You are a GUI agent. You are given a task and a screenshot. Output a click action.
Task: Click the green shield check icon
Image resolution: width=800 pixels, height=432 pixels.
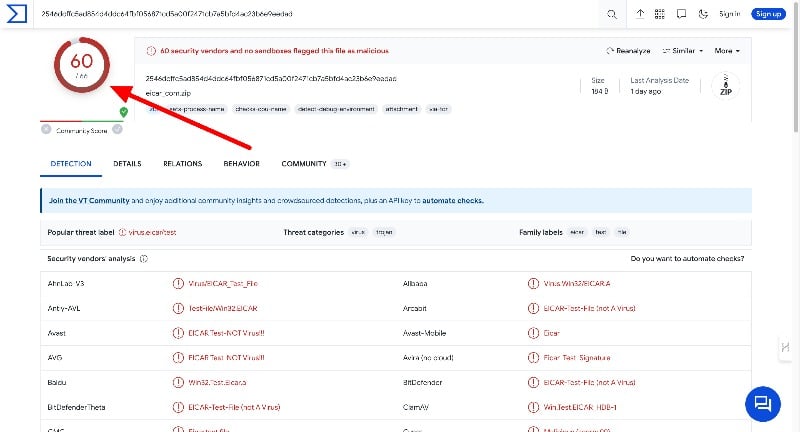pyautogui.click(x=123, y=112)
